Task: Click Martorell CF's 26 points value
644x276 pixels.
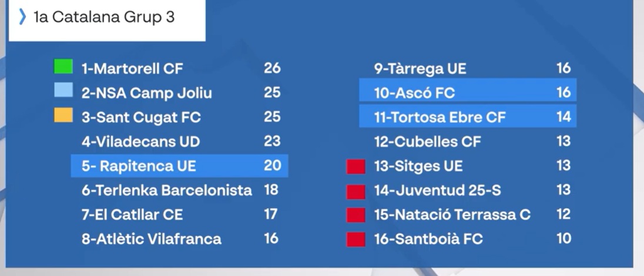Action: pos(272,68)
